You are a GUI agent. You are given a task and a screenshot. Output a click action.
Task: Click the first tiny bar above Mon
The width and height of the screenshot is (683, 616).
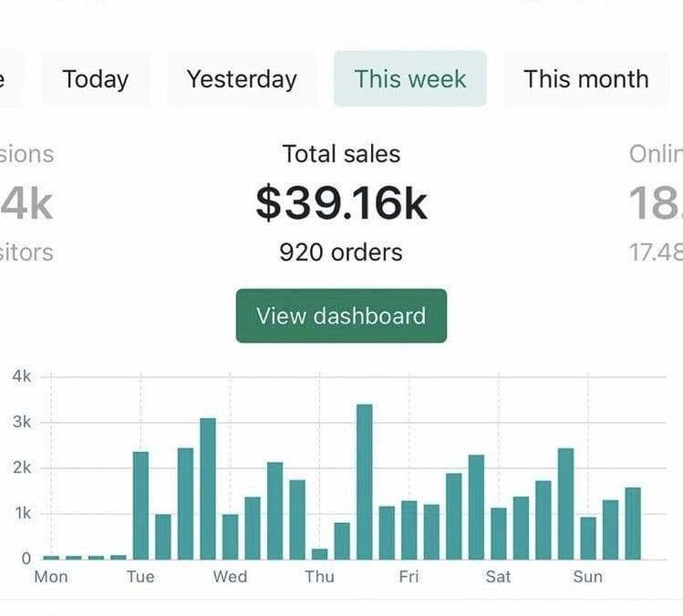point(51,556)
